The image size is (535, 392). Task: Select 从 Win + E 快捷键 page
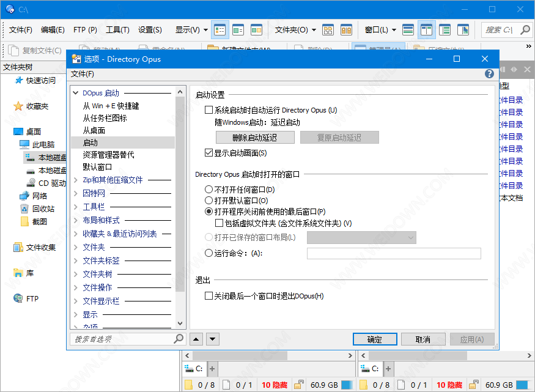pyautogui.click(x=111, y=106)
